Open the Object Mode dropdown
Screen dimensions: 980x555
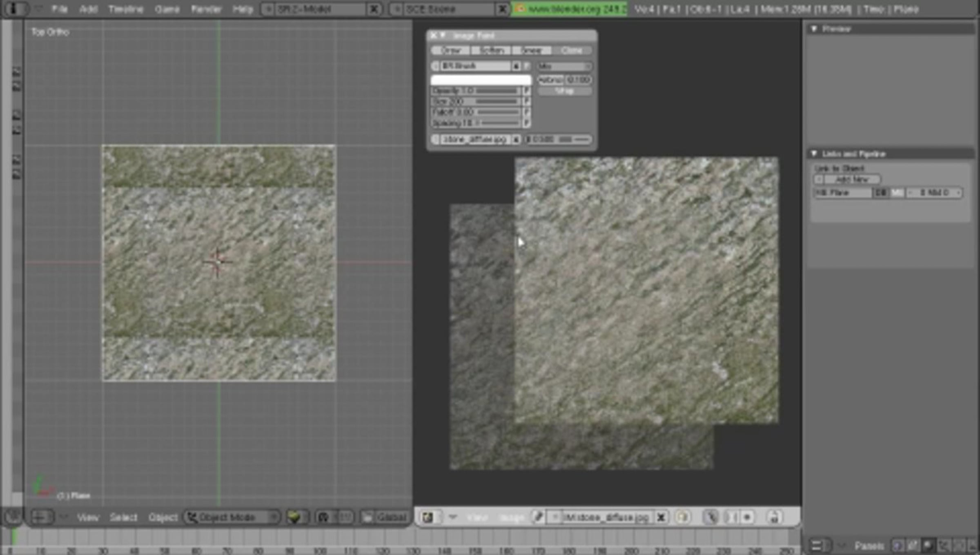point(232,517)
